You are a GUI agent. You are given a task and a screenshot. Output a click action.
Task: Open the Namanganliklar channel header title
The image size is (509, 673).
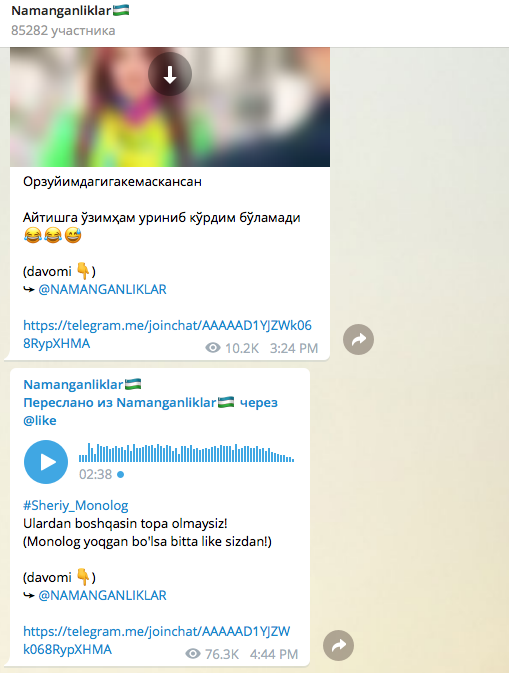[x=70, y=11]
